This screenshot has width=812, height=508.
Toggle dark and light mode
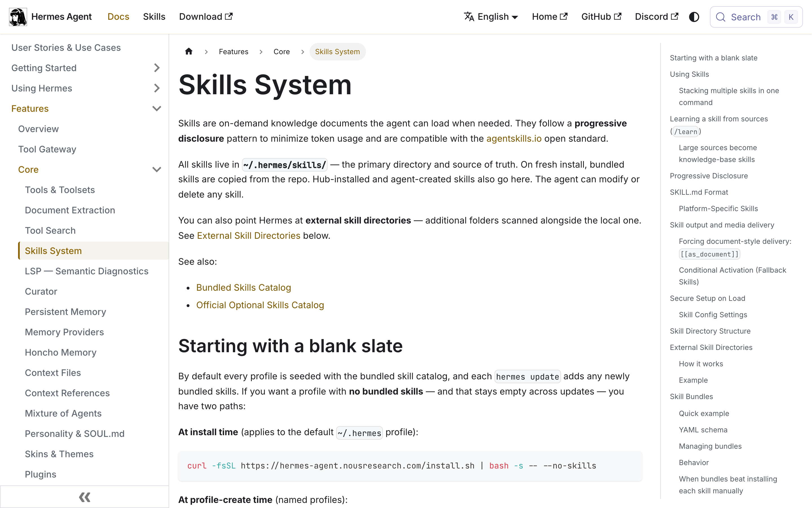(x=694, y=17)
